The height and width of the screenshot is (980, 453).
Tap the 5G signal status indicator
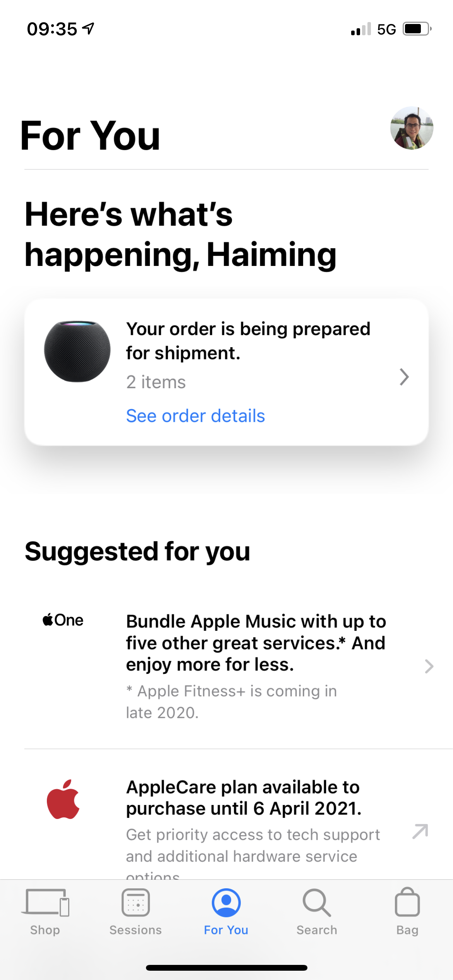tap(386, 29)
